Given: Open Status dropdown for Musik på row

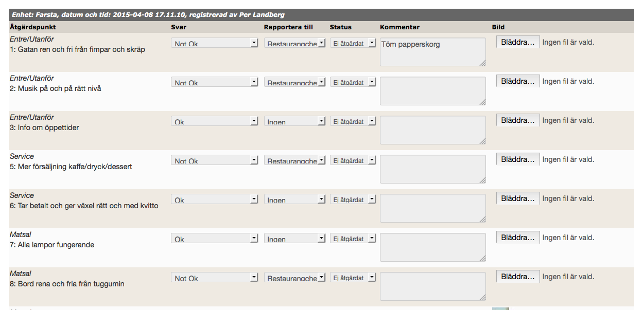Looking at the screenshot, I should point(353,82).
